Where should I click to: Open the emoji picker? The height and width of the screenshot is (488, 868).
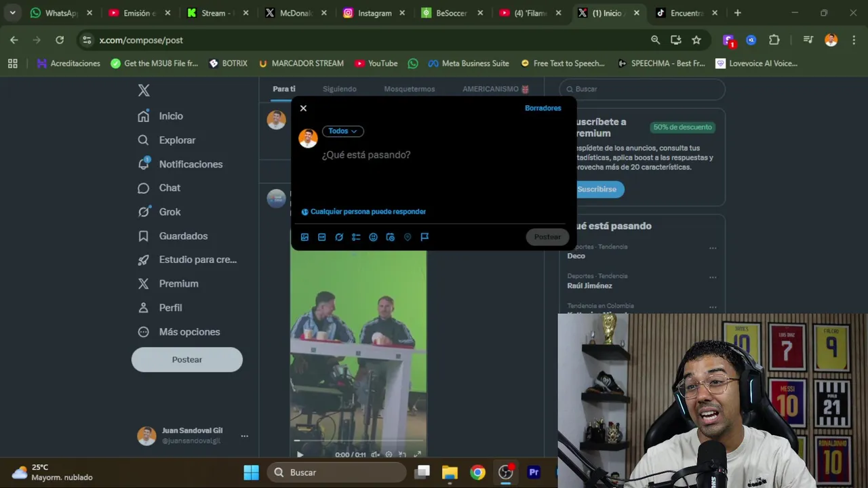point(373,237)
